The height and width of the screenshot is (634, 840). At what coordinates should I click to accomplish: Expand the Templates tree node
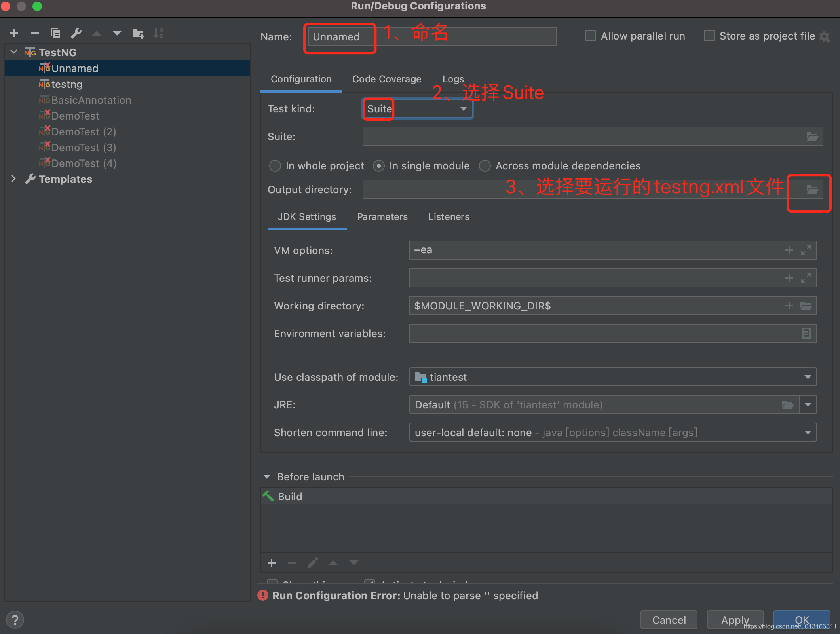click(13, 179)
